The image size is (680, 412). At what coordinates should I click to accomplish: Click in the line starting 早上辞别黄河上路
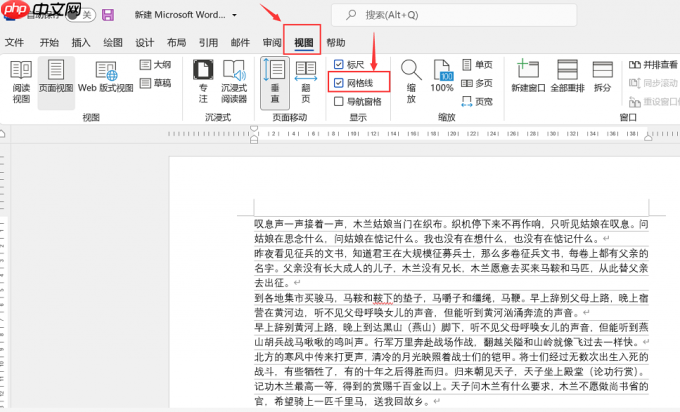click(x=451, y=327)
